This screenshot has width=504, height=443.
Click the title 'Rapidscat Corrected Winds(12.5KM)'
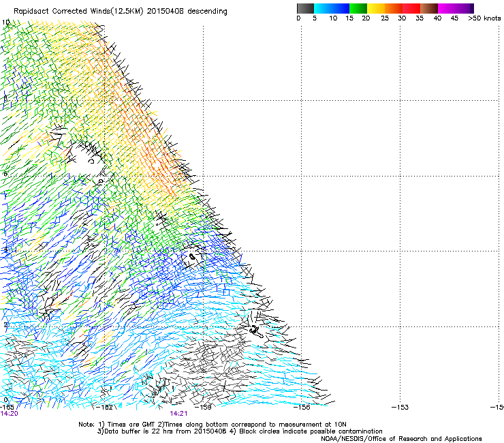coord(78,12)
